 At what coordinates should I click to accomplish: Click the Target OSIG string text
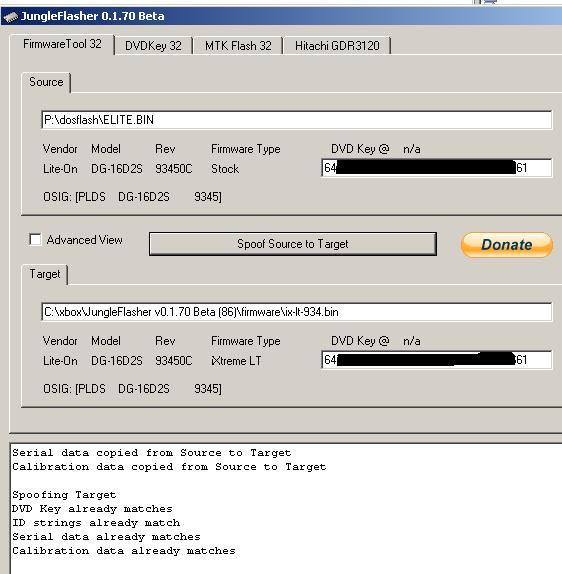(133, 389)
